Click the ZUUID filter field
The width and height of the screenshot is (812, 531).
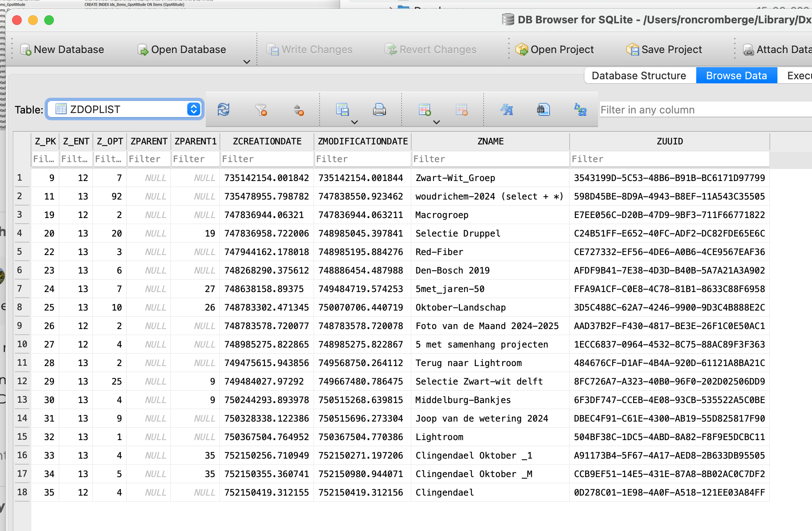click(670, 159)
